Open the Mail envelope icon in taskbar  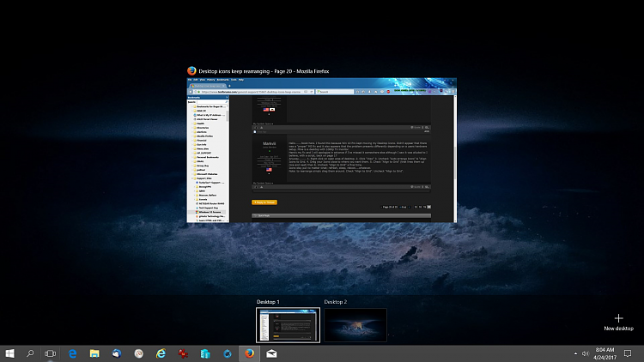coord(271,353)
